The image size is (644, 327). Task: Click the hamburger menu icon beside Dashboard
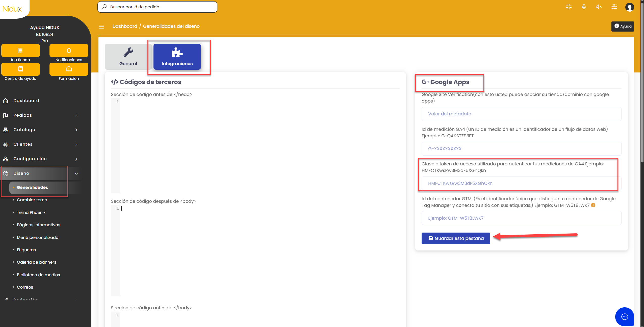click(101, 27)
